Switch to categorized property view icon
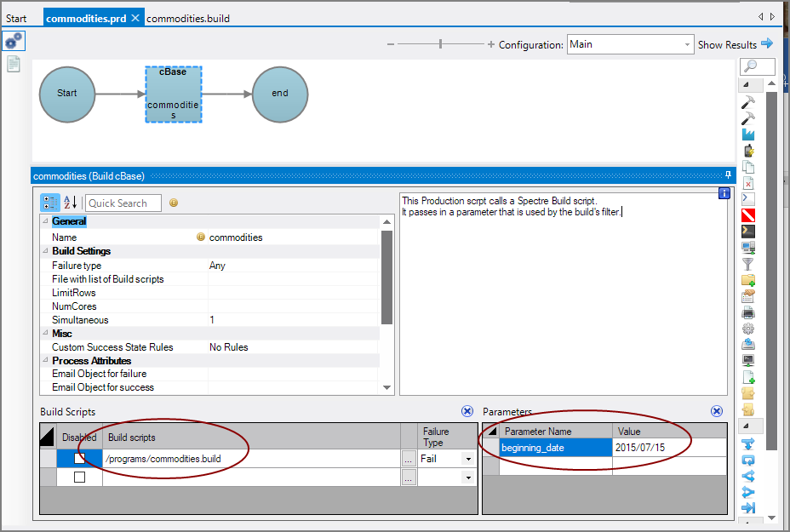The width and height of the screenshot is (790, 532). pos(50,203)
